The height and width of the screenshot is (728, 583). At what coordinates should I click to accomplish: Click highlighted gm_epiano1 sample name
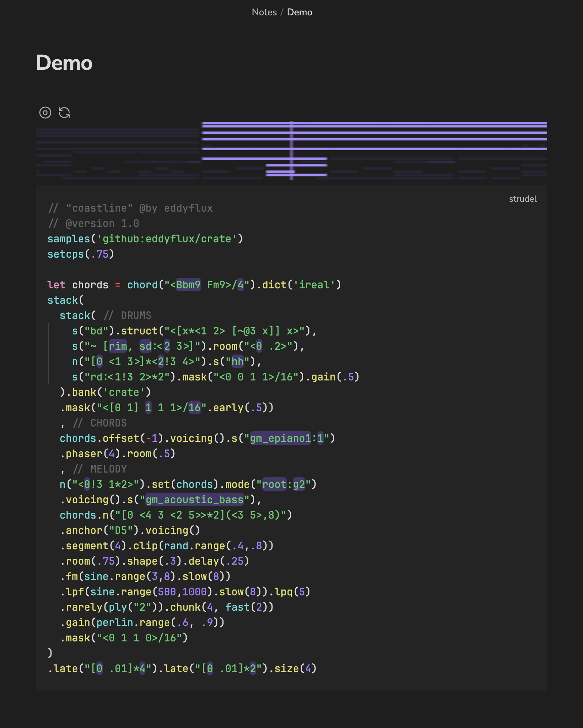tap(280, 438)
